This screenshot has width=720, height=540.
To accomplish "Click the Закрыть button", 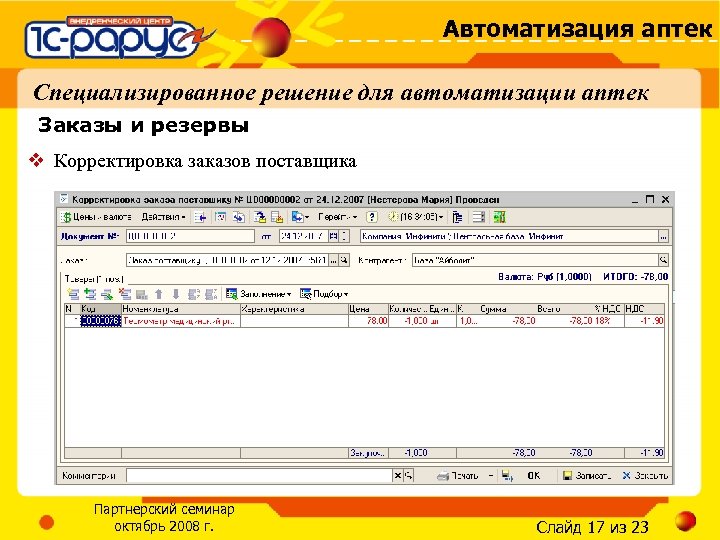I will point(645,476).
